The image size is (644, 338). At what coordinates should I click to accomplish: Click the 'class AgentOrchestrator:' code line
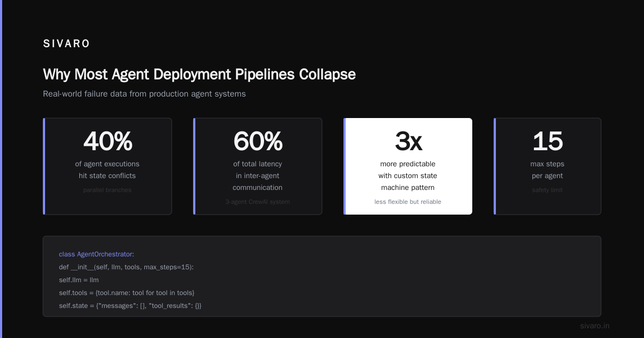point(97,254)
